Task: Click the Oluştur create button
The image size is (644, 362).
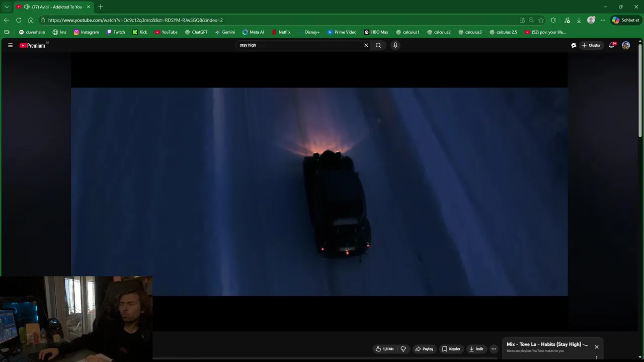Action: tap(591, 45)
